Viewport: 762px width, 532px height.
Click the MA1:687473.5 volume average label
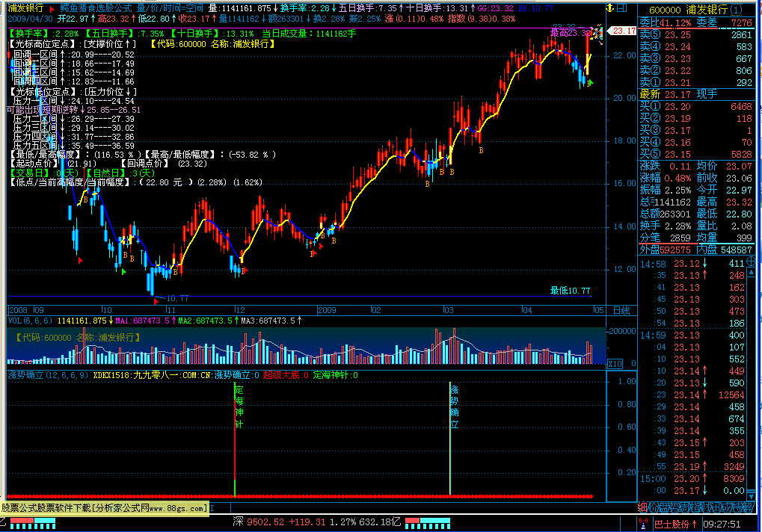point(142,321)
